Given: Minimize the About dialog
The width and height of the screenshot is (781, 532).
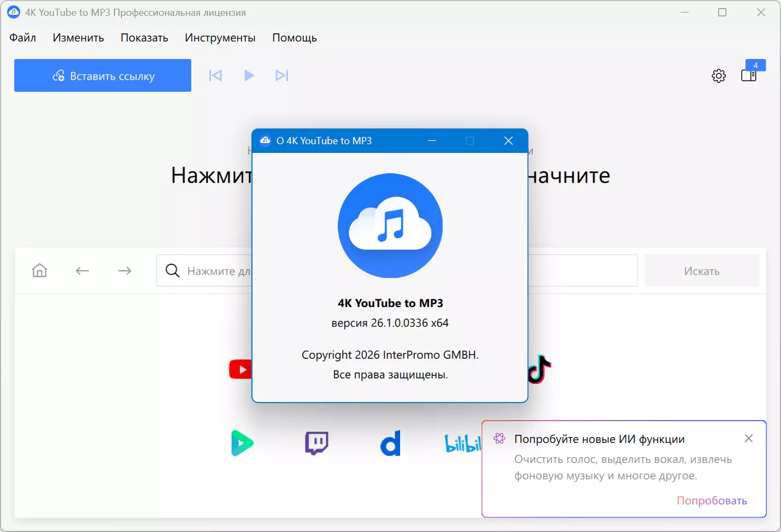Looking at the screenshot, I should (x=432, y=141).
